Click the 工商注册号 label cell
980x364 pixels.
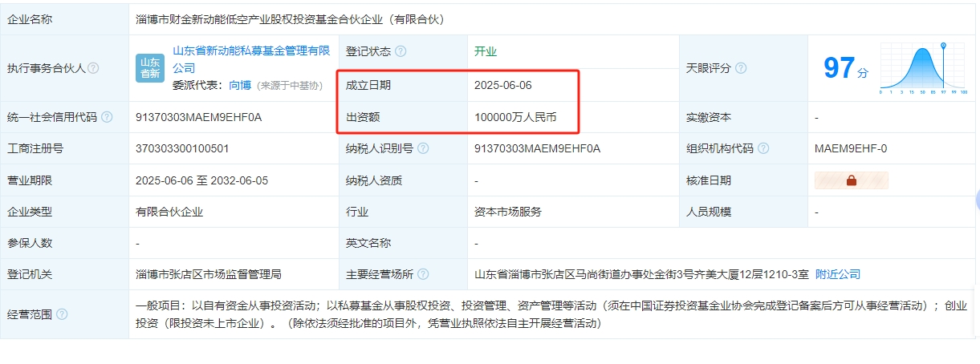(x=64, y=148)
